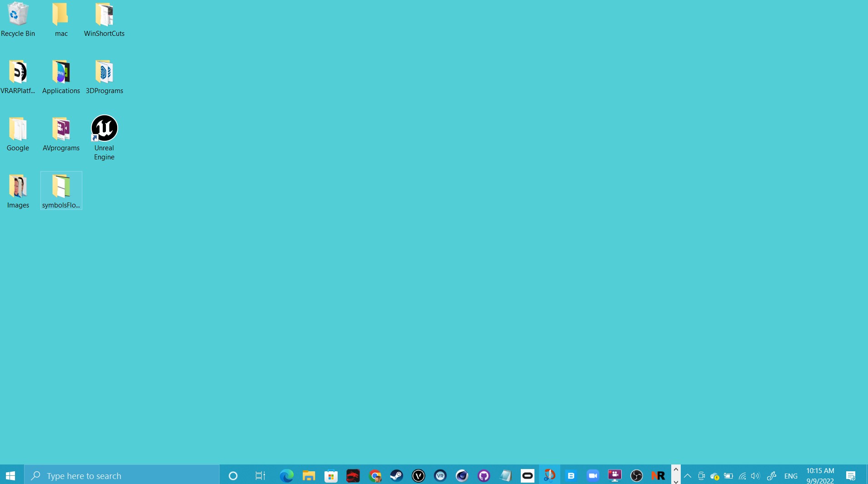868x484 pixels.
Task: Launch Google Chrome from the taskbar
Action: (375, 475)
